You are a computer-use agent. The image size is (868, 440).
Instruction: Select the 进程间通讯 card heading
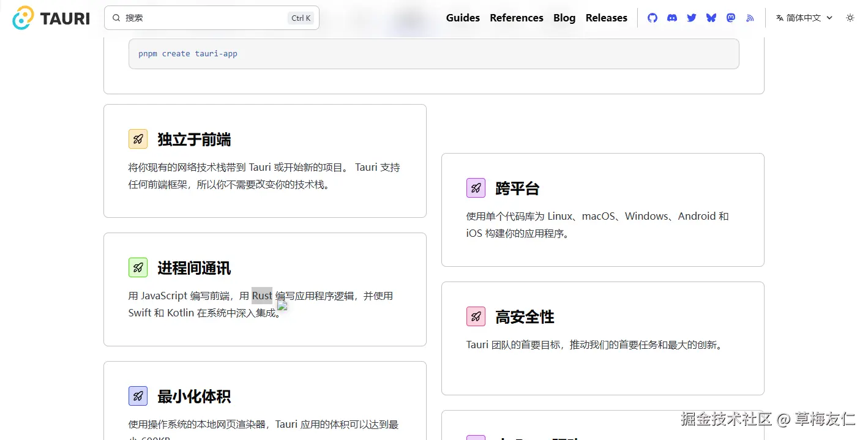[194, 268]
